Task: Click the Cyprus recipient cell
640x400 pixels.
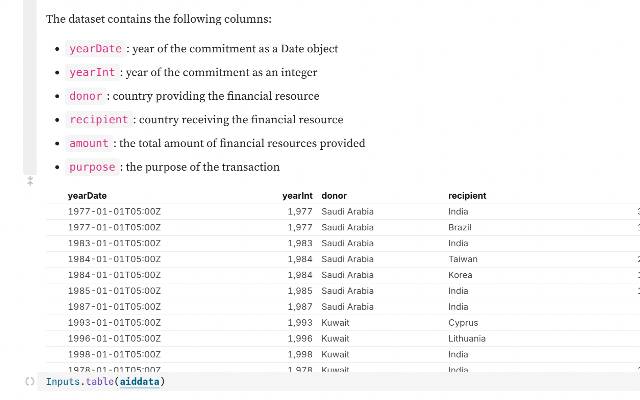Action: 463,323
